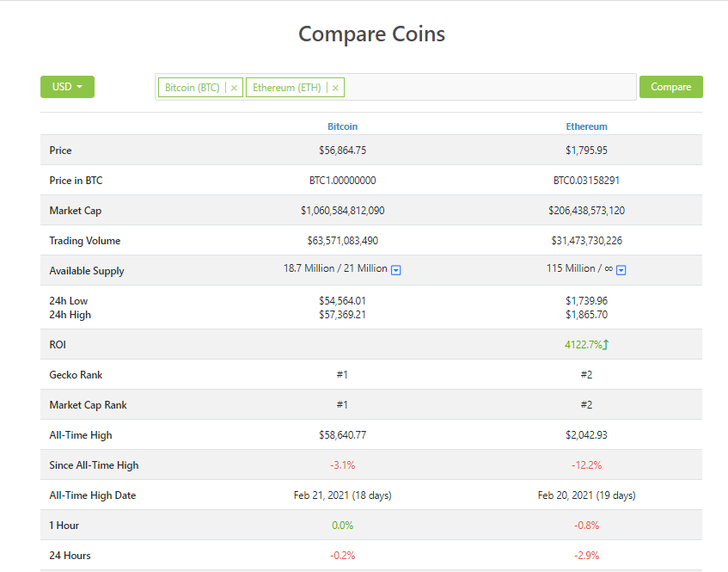Expand Ethereum available supply details

pos(621,270)
